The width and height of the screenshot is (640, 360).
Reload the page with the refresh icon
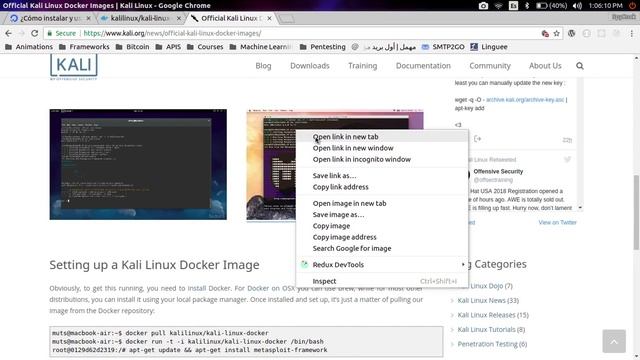[x=35, y=33]
